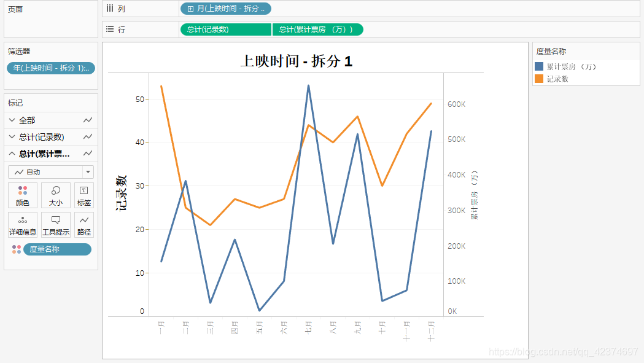Click the 页面 panel header
Image resolution: width=644 pixels, height=363 pixels.
(15, 9)
